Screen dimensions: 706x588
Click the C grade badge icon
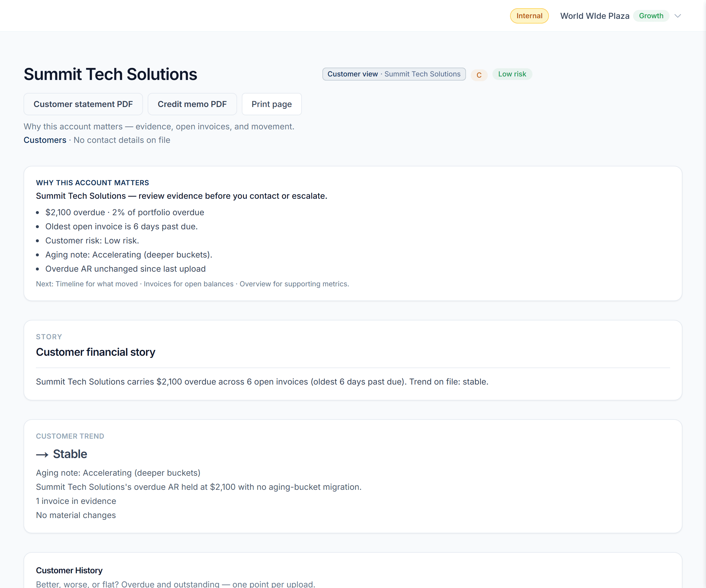coord(479,75)
